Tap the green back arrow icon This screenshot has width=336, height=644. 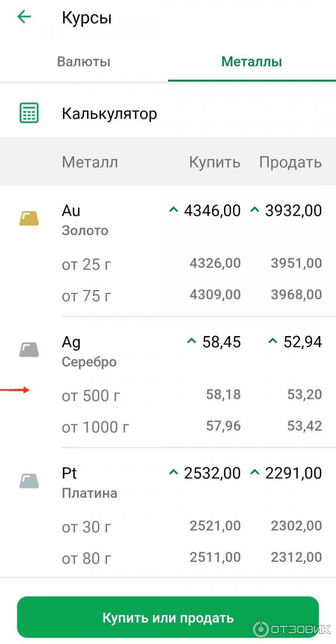(24, 17)
